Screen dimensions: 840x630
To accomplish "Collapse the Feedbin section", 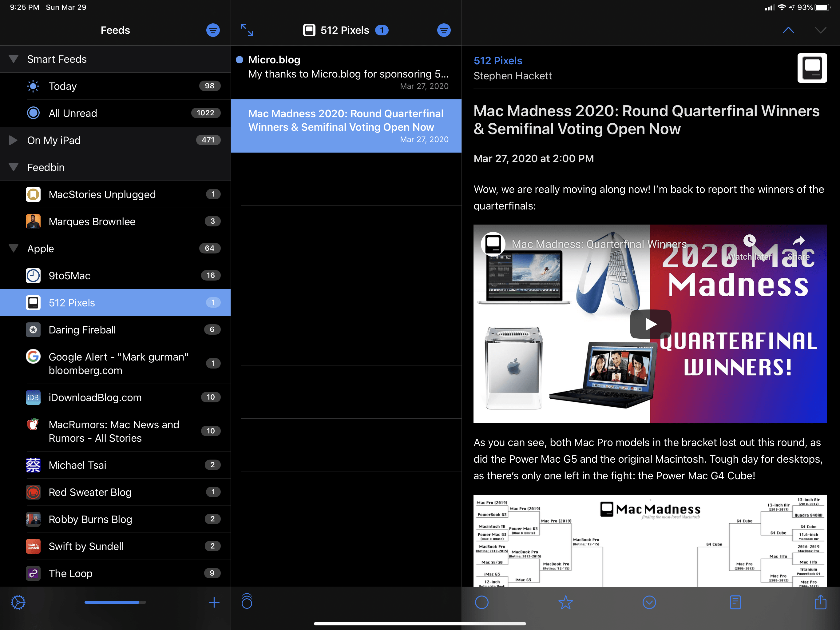I will pyautogui.click(x=13, y=167).
